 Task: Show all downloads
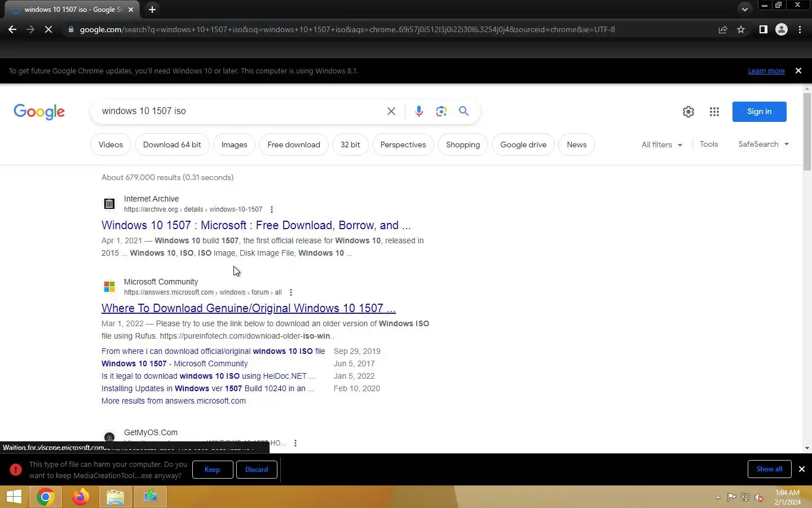[x=769, y=469]
